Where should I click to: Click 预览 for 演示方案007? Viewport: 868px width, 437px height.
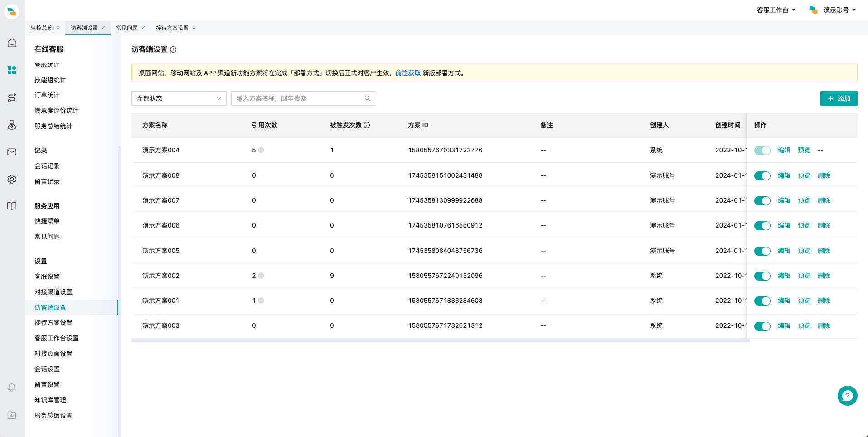coord(804,200)
